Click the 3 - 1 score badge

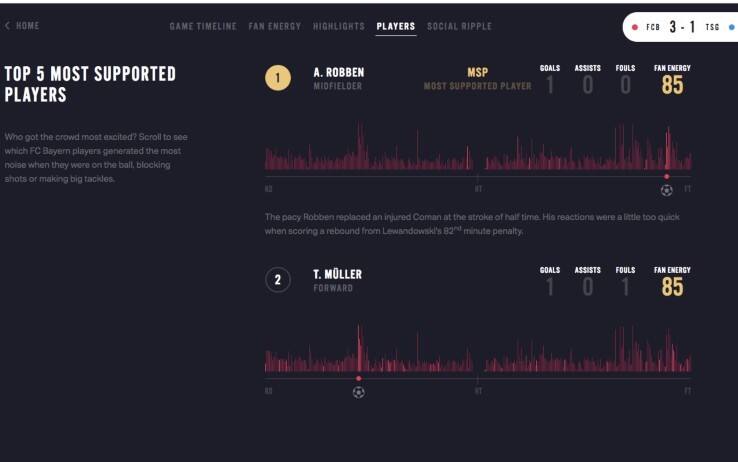pos(684,27)
